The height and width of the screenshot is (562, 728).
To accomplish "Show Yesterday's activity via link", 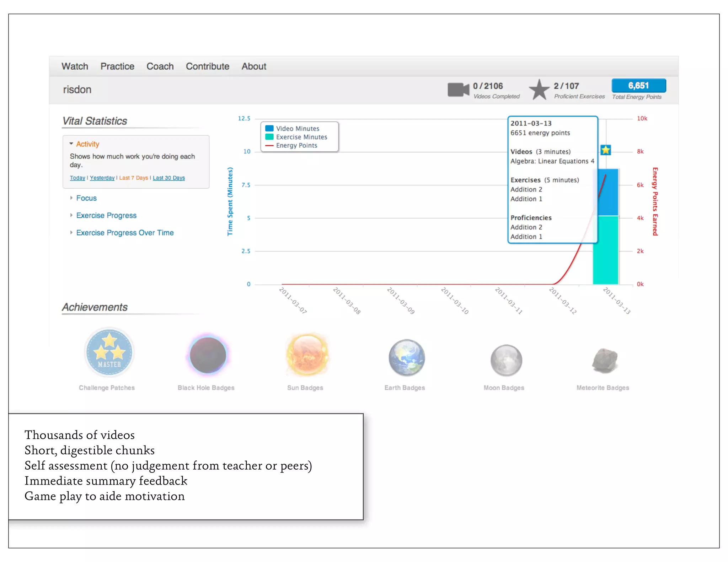I will 102,178.
